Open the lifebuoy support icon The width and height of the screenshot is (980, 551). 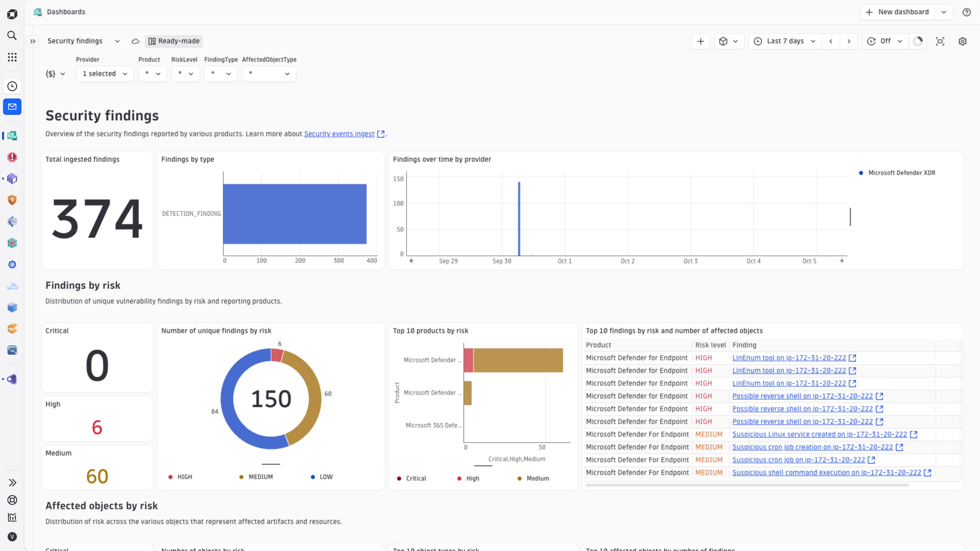12,500
